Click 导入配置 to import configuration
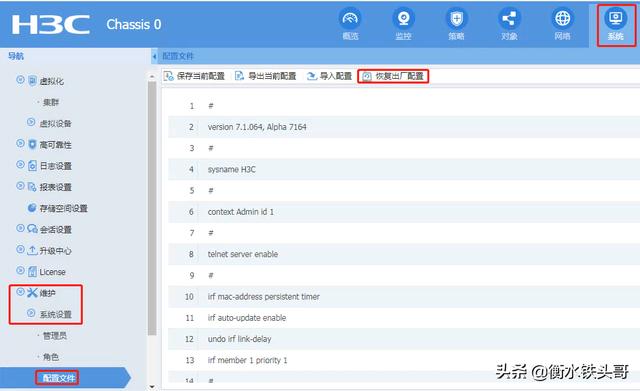This screenshot has width=640, height=391. [329, 76]
